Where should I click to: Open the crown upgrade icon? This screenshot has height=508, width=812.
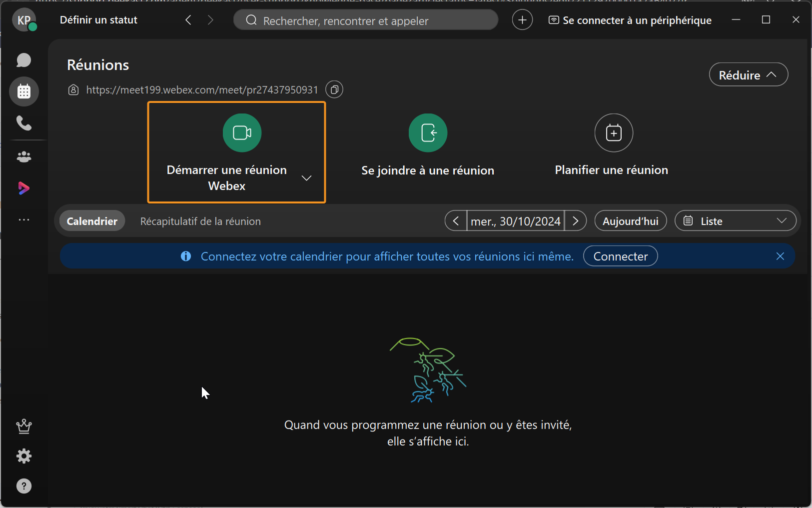pos(24,426)
